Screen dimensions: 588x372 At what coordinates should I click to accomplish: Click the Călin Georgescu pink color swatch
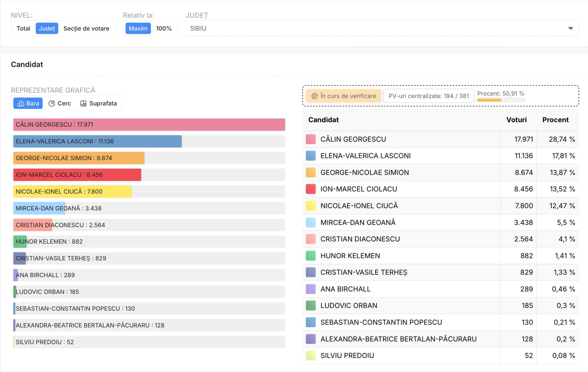click(311, 139)
